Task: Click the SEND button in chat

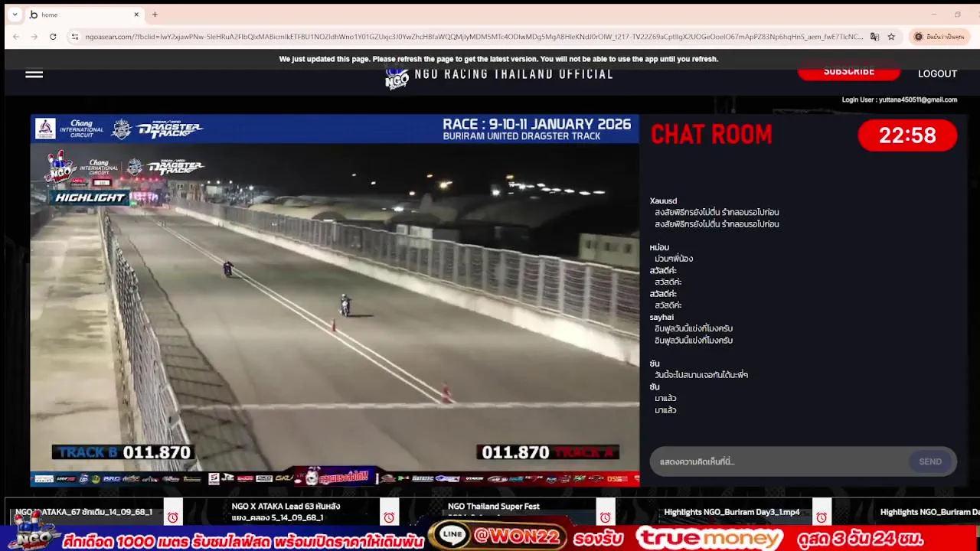Action: (x=930, y=461)
